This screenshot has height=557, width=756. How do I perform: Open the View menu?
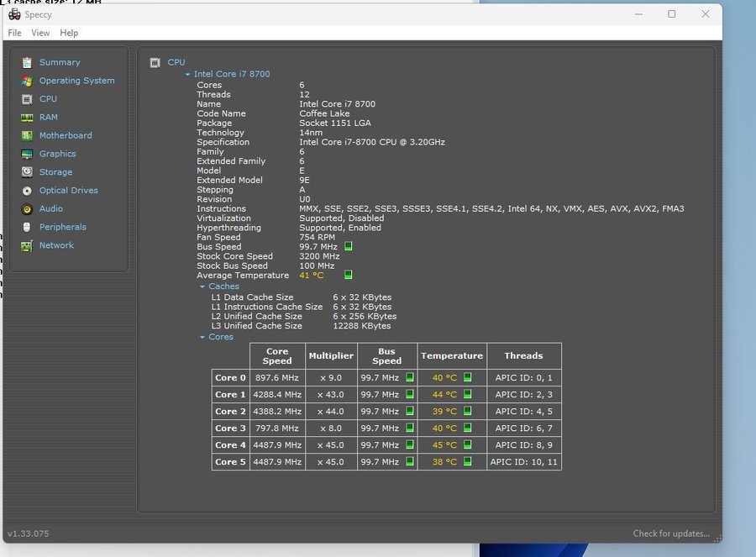point(40,33)
